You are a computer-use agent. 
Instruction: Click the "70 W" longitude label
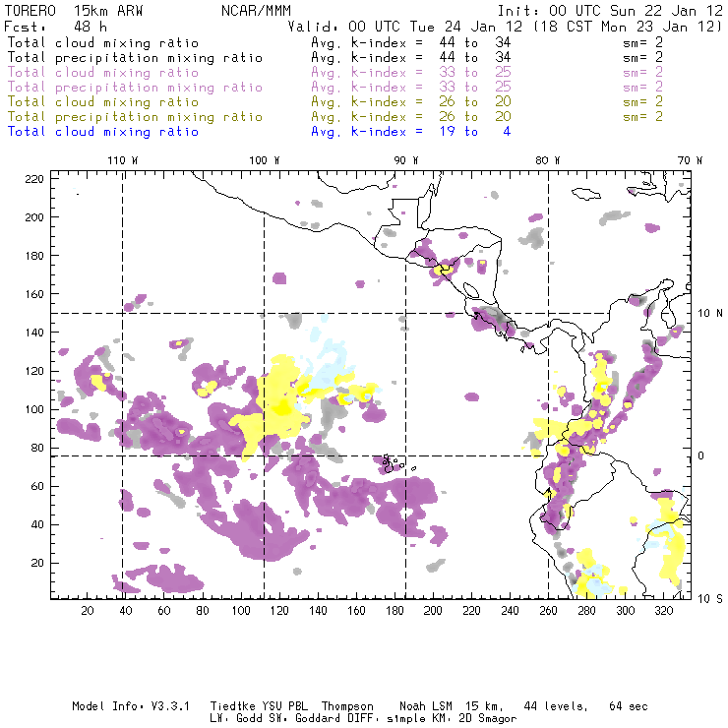point(690,160)
